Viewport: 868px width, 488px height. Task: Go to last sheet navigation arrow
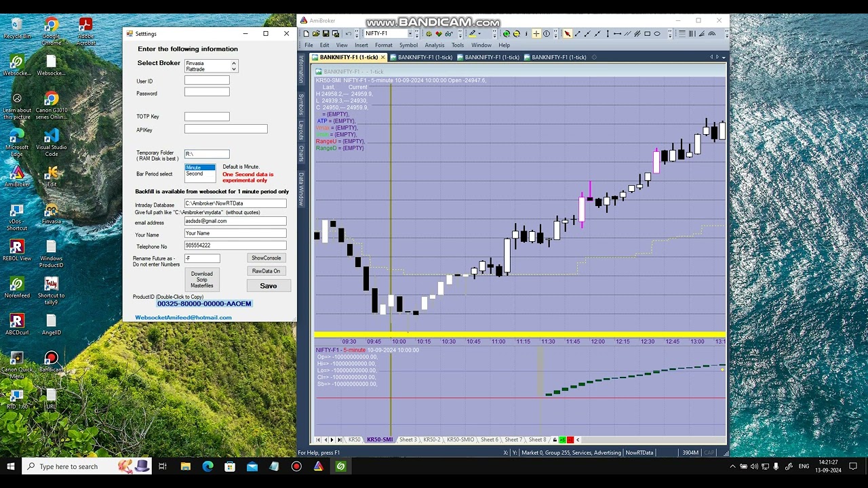coord(340,440)
